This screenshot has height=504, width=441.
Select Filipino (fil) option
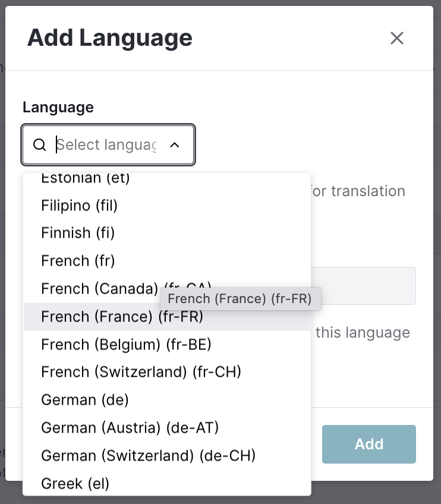[167, 206]
